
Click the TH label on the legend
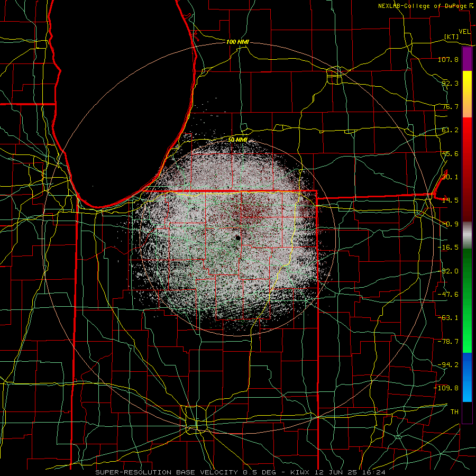point(454,412)
